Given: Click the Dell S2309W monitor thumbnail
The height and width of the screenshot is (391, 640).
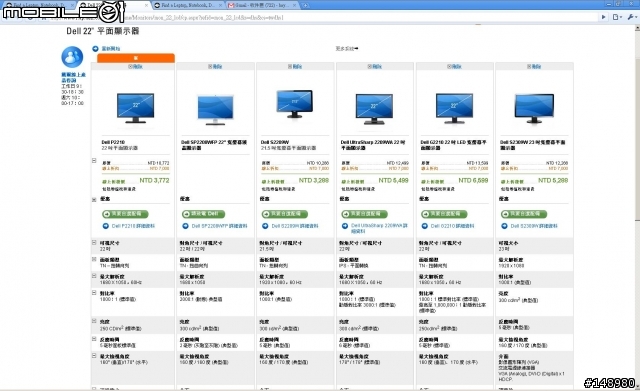Looking at the screenshot, I should [534, 109].
